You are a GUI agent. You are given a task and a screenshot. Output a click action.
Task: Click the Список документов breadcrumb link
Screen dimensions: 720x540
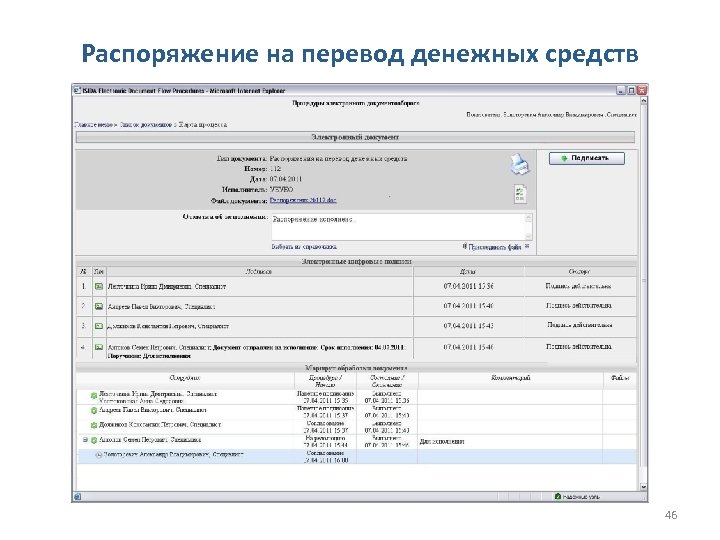pos(146,124)
